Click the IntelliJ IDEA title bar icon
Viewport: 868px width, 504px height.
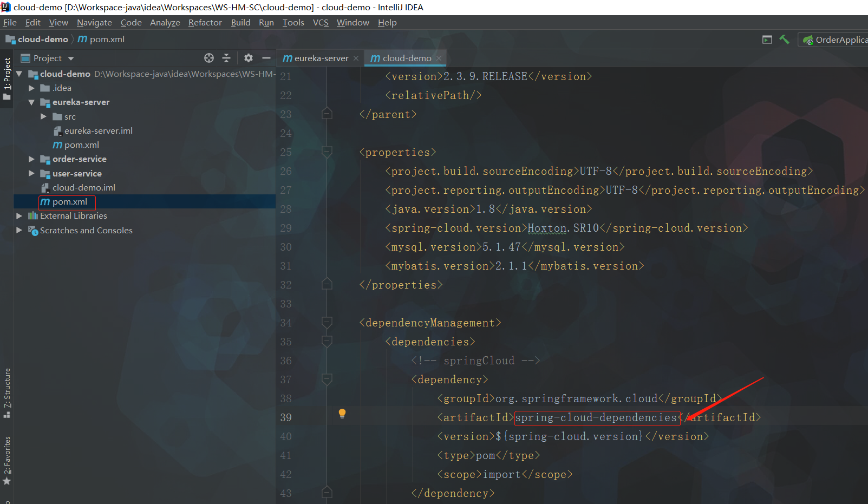6,7
